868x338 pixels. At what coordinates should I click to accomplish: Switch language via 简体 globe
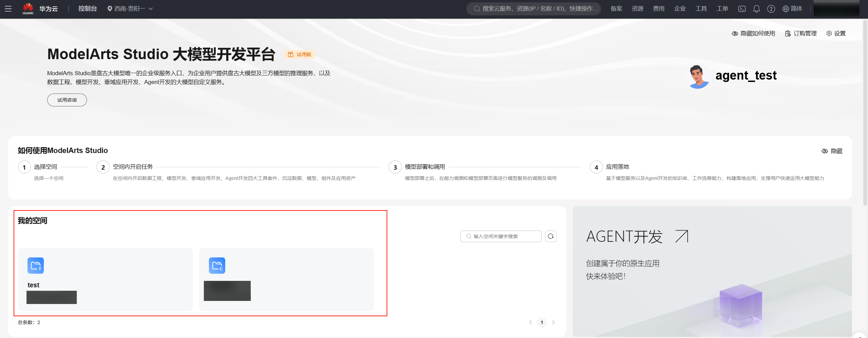(x=792, y=9)
